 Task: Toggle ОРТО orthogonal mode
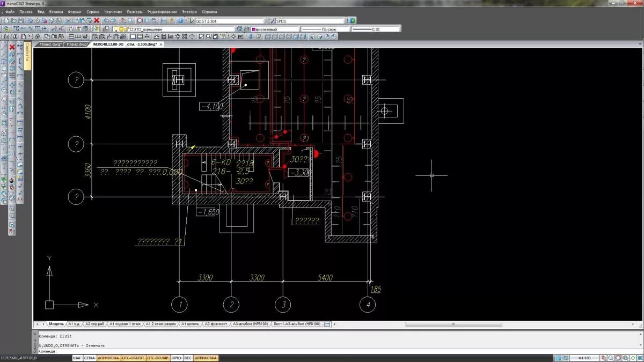click(176, 358)
